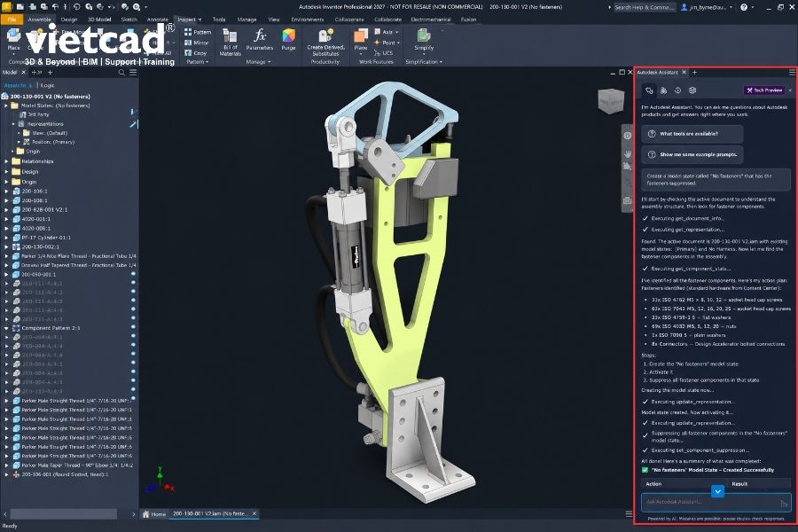Expand the 200-106:1 component node
This screenshot has width=798, height=532.
click(x=6, y=192)
